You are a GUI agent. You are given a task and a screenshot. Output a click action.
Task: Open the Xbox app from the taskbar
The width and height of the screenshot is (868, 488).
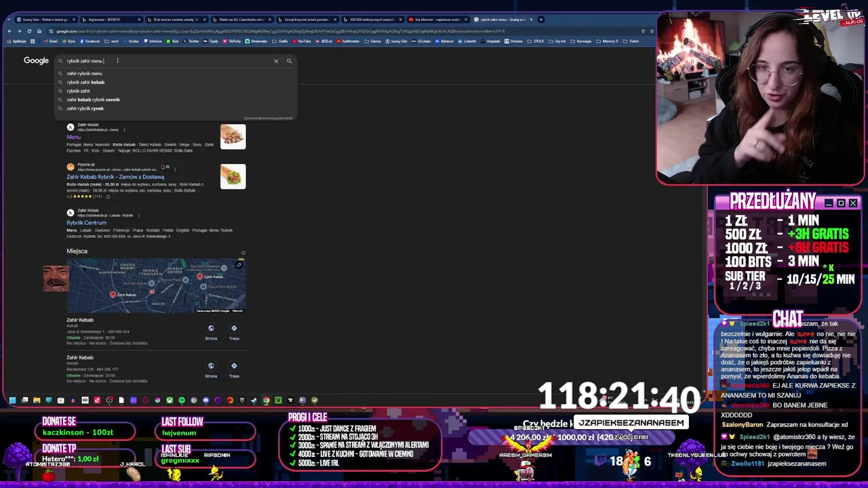click(170, 400)
